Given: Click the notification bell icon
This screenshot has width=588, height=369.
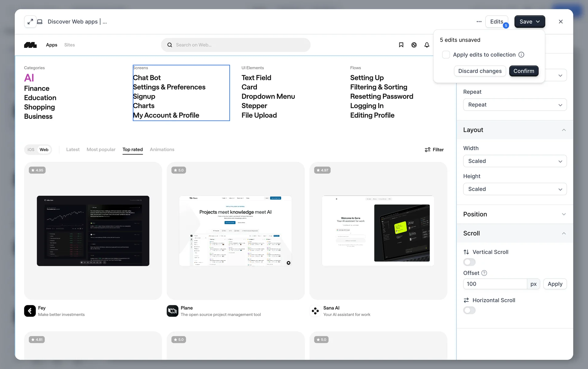Looking at the screenshot, I should coord(427,45).
